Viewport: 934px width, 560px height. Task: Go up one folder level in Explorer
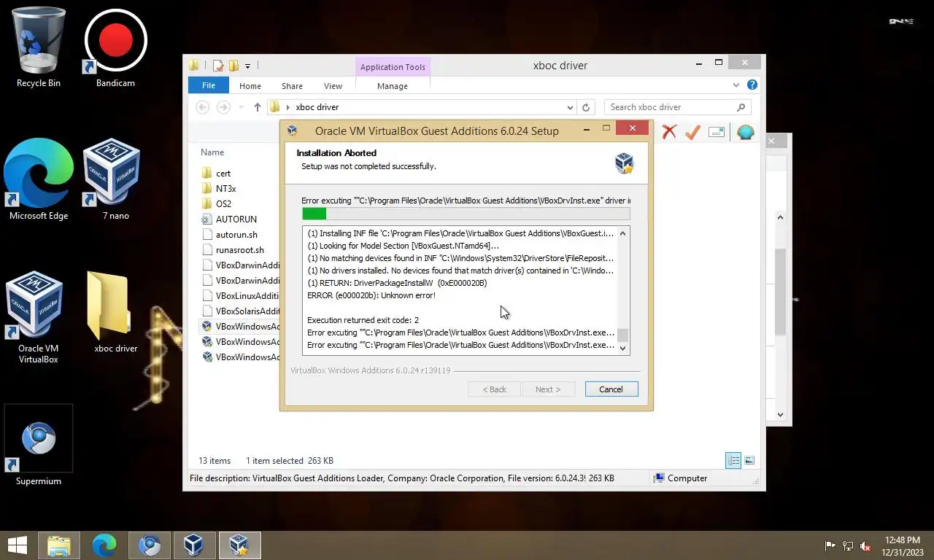pyautogui.click(x=258, y=107)
